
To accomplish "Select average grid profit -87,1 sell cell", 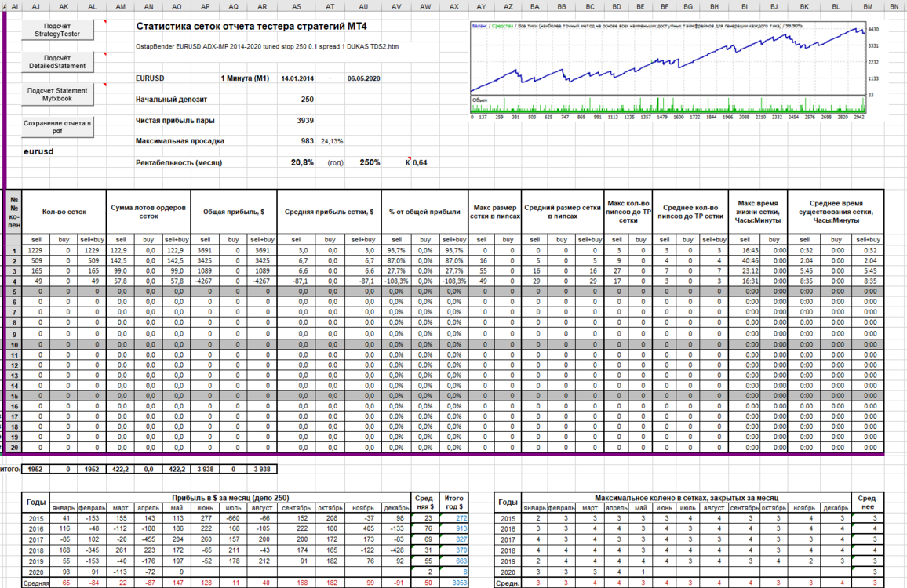I will 297,281.
